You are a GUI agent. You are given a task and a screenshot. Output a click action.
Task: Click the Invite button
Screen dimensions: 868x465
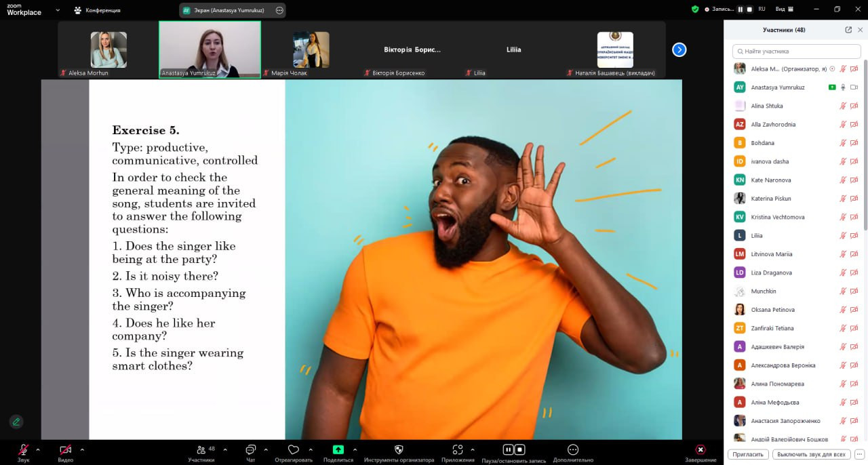coord(748,454)
